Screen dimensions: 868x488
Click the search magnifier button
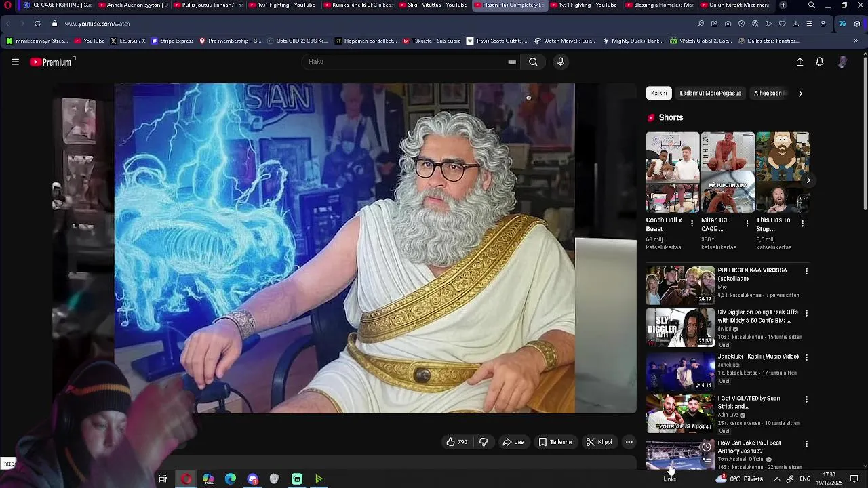point(533,62)
